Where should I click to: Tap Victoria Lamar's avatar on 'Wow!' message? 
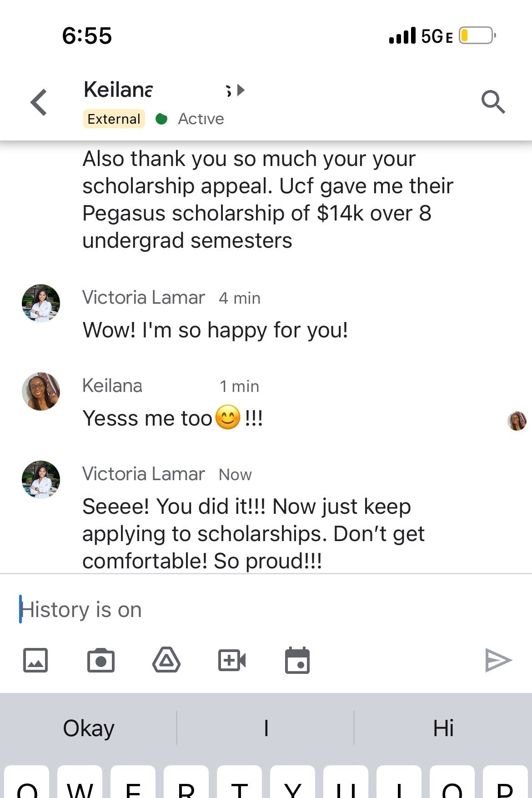(41, 303)
